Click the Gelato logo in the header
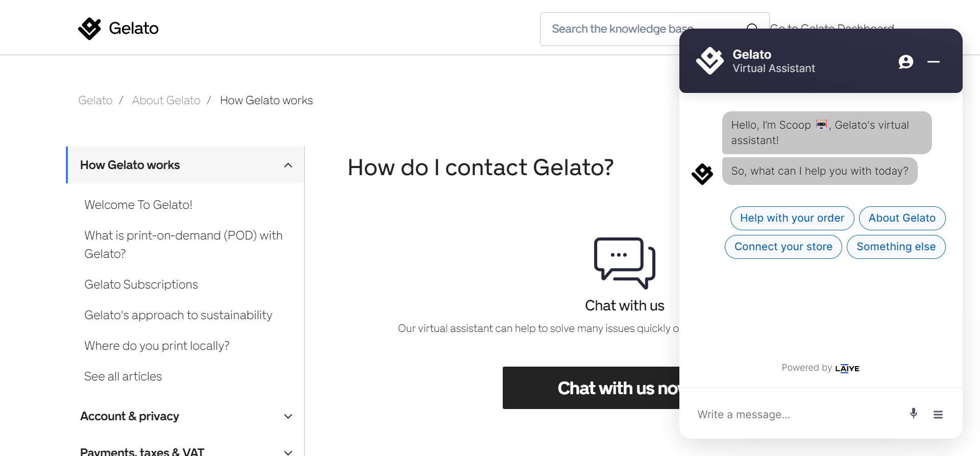Screen dimensions: 980x456 pos(118,29)
